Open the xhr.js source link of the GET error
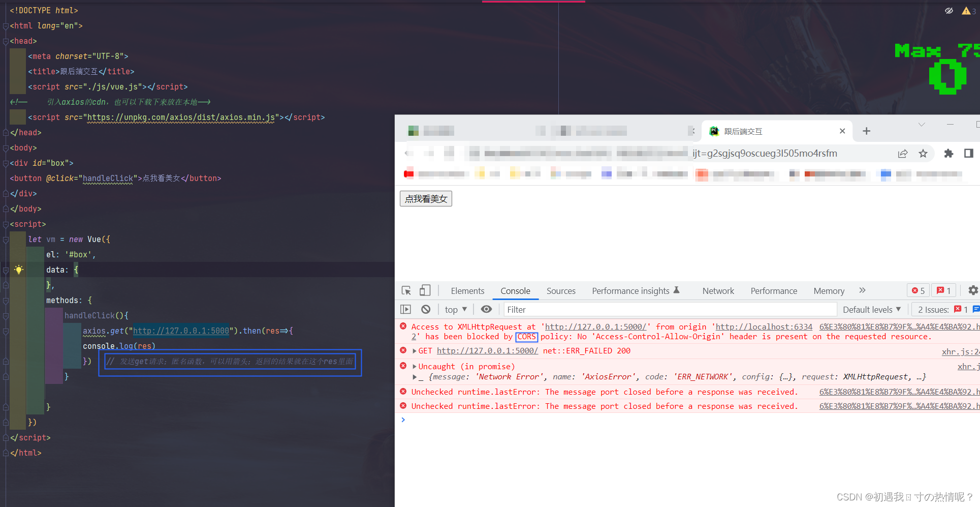 point(960,351)
